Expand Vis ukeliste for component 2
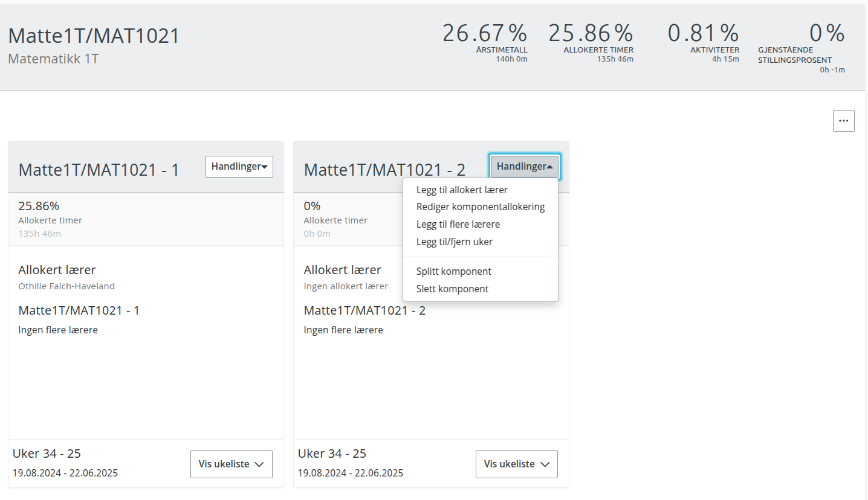This screenshot has height=500, width=868. click(x=517, y=464)
